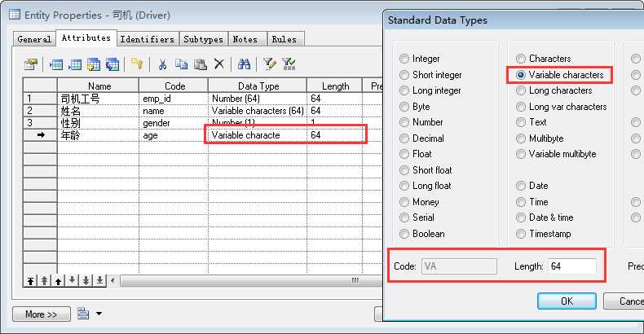644x334 pixels.
Task: Click the Delete X toolbar icon
Action: tap(219, 64)
